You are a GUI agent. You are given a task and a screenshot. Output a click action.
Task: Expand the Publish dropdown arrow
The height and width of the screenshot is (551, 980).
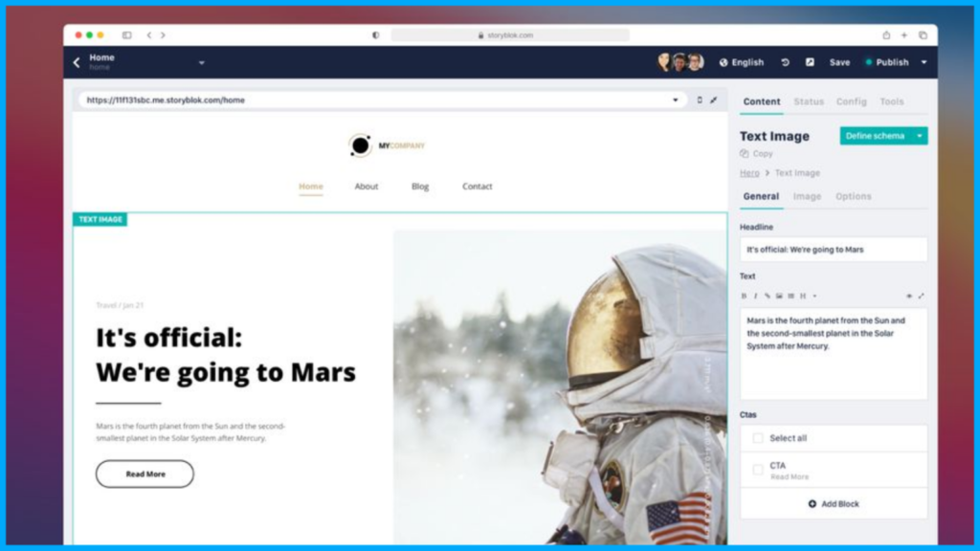pos(924,62)
